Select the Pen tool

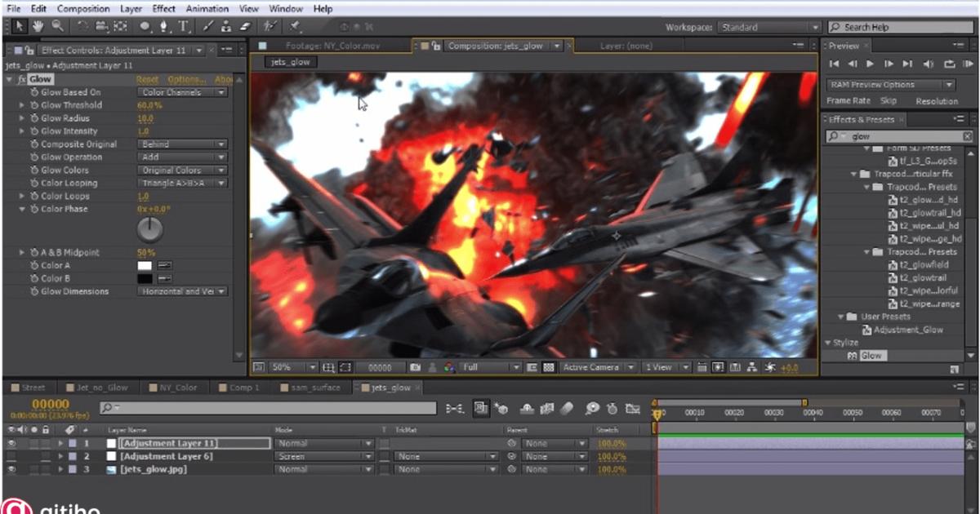163,27
